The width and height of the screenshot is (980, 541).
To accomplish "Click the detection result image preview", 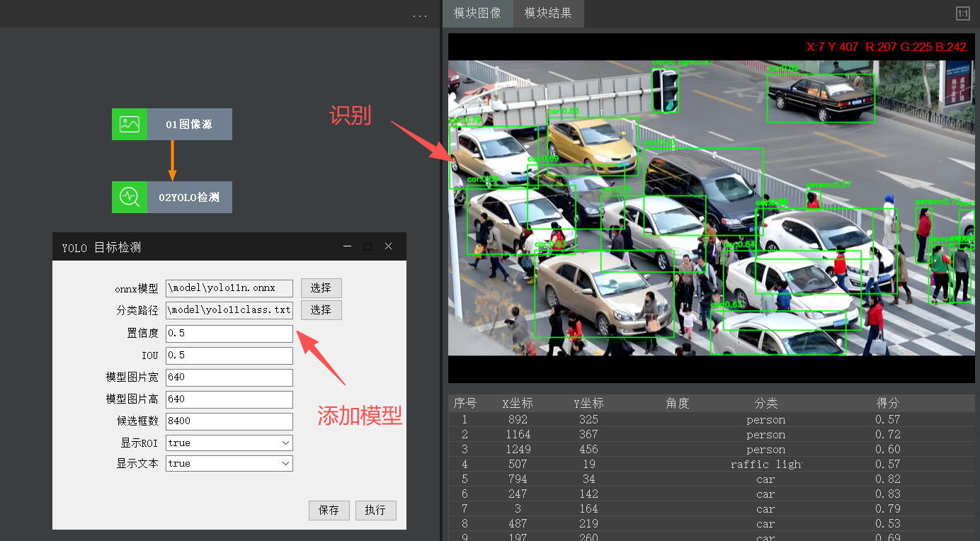I will coord(712,207).
